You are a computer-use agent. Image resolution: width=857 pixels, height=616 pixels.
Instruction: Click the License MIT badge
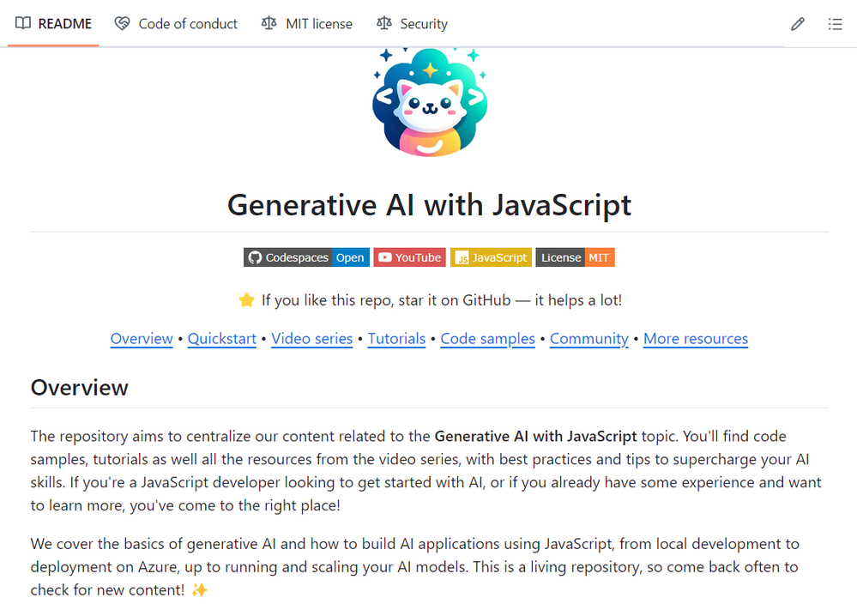[575, 257]
